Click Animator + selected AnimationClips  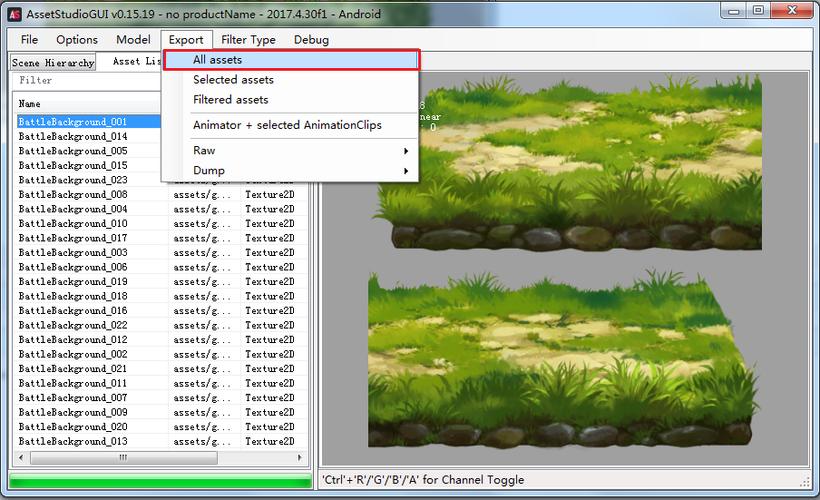pyautogui.click(x=287, y=125)
